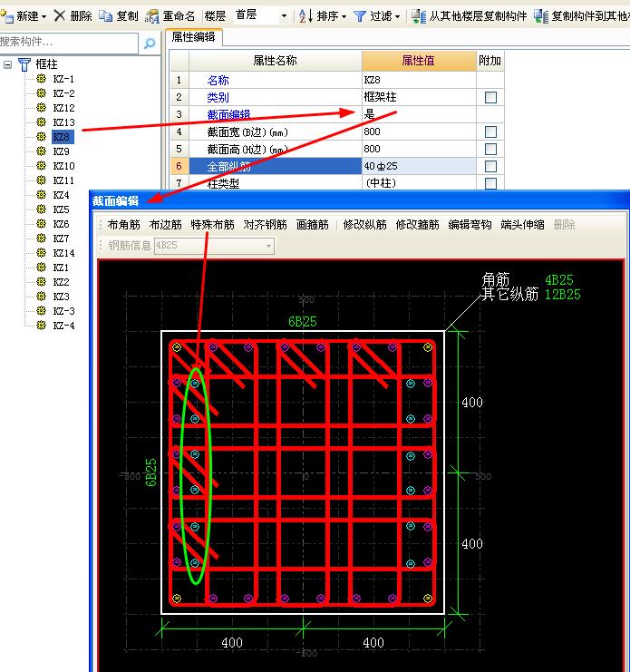Click the 新建 (New) toolbar icon
The width and height of the screenshot is (630, 672).
click(x=6, y=16)
